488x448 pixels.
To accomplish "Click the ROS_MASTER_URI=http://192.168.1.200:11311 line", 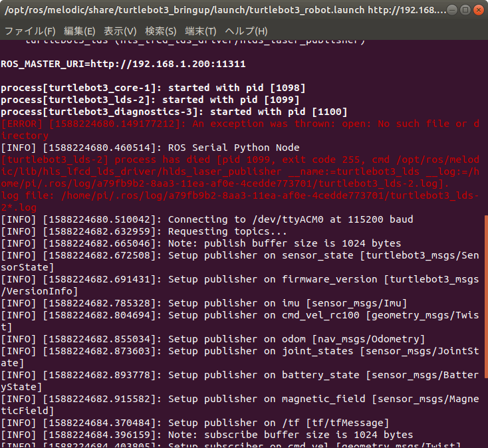I will [123, 64].
